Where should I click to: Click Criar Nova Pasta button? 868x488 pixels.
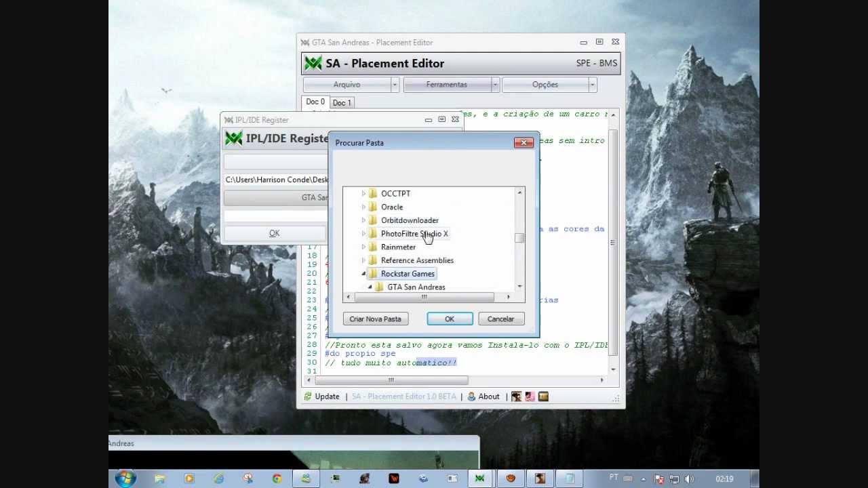click(375, 319)
